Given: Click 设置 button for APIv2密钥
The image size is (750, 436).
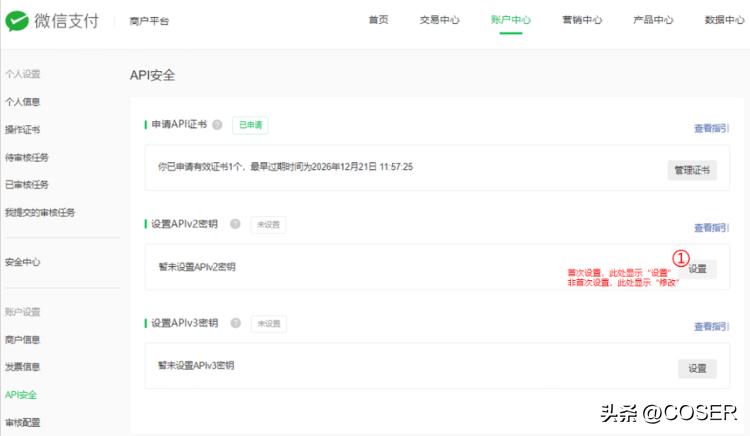Looking at the screenshot, I should (697, 269).
